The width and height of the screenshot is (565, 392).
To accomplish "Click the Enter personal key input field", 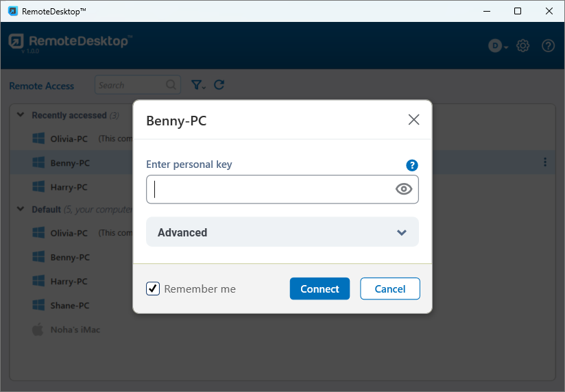I will click(271, 189).
